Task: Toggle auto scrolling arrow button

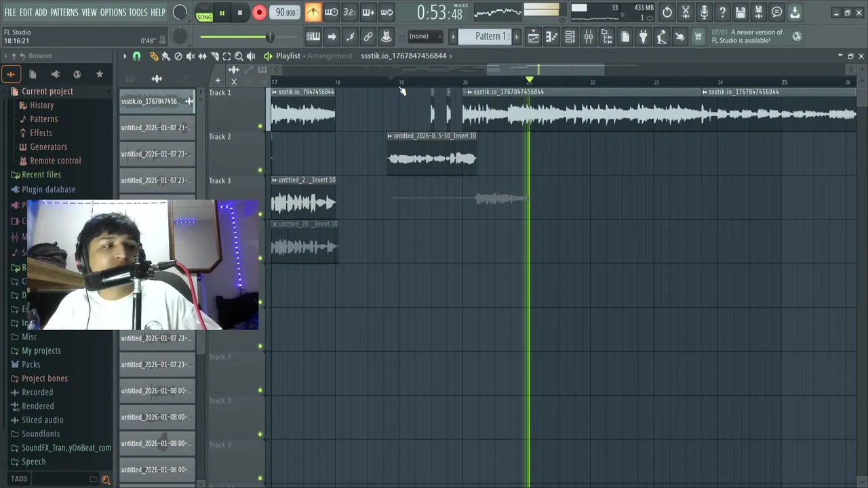Action: [x=332, y=37]
